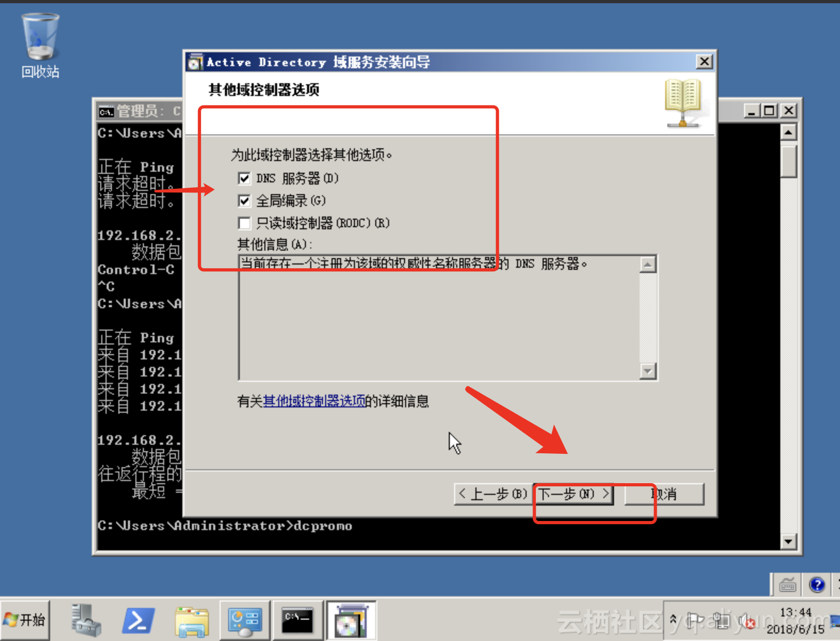Launch PowerShell from taskbar
Viewport: 840px width, 641px height.
click(139, 621)
